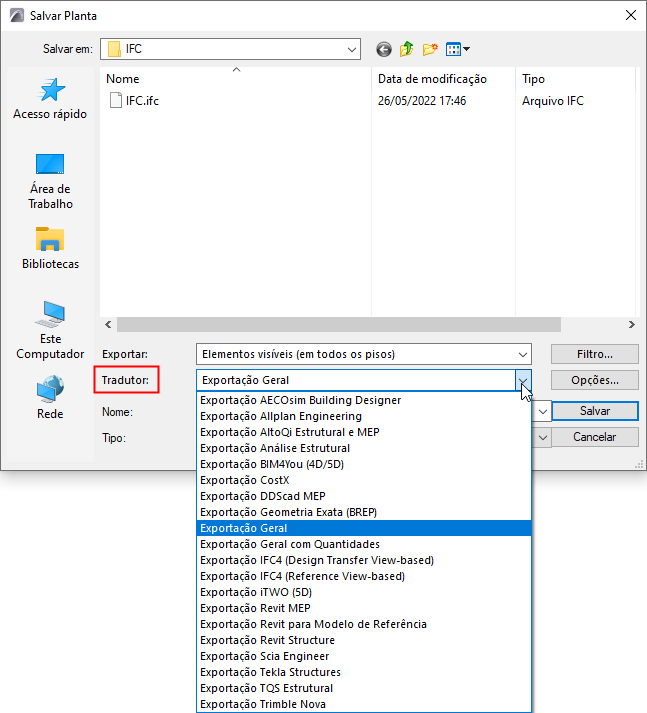
Task: Create a new folder
Action: tap(430, 49)
